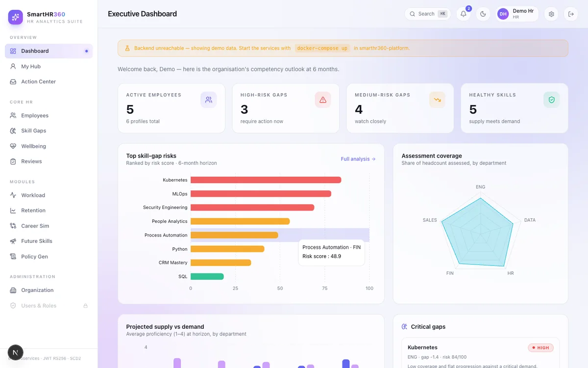Open the notifications bell
This screenshot has width=588, height=368.
pyautogui.click(x=464, y=14)
